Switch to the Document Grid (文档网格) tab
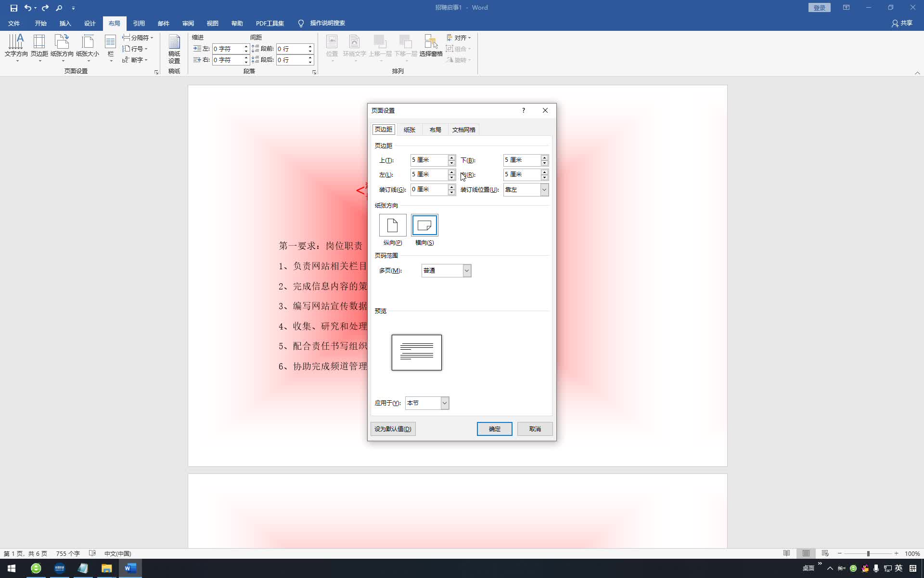924x578 pixels. [x=464, y=130]
